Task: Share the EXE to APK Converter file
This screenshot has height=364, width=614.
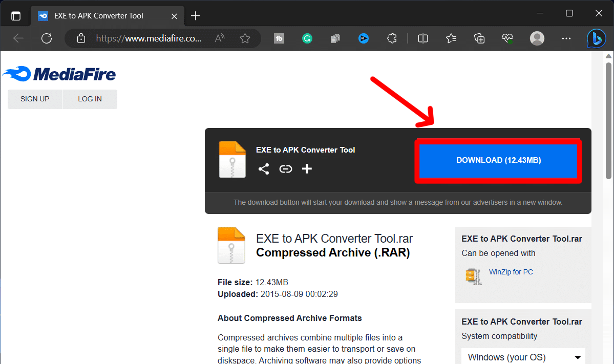Action: pos(263,168)
